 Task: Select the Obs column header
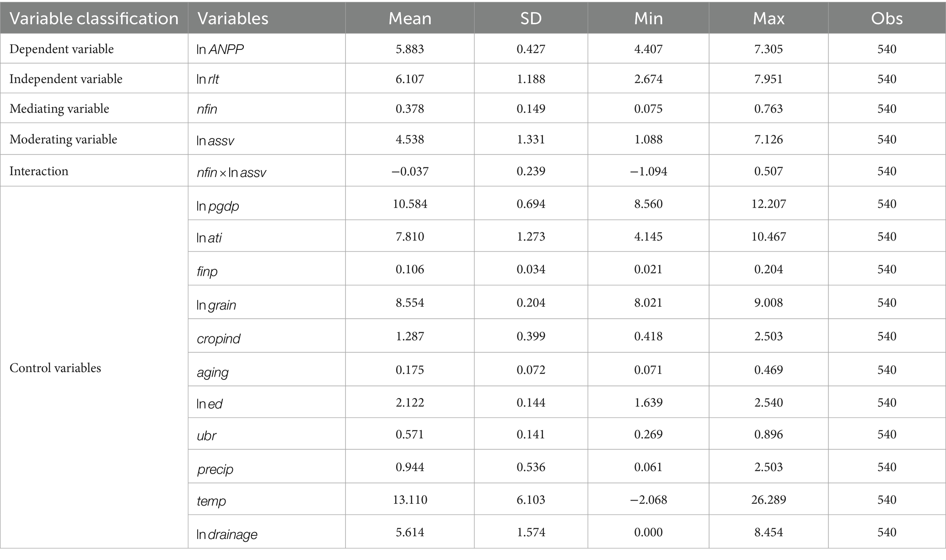(887, 18)
